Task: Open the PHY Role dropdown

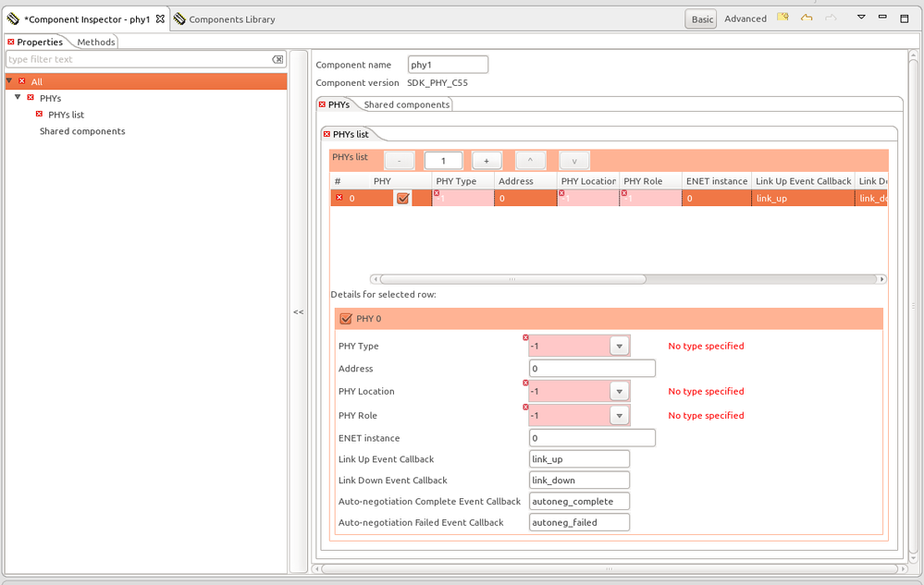Action: (618, 415)
